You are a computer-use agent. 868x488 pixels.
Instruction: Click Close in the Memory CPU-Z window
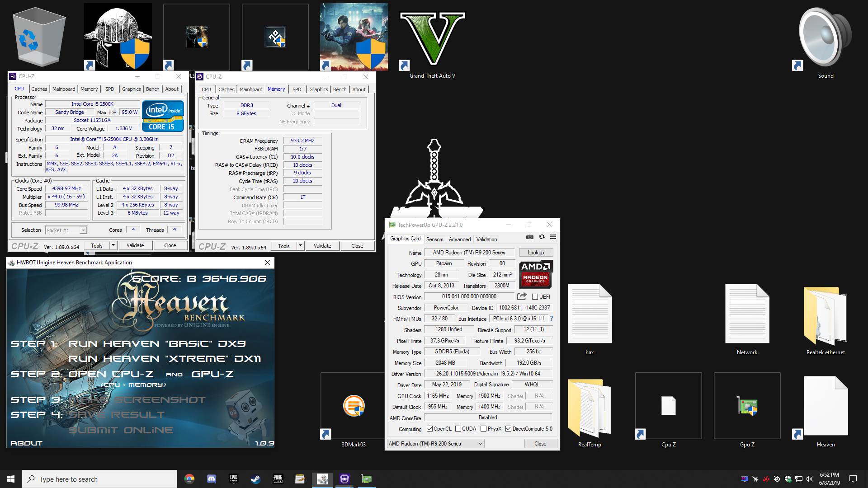click(x=357, y=246)
